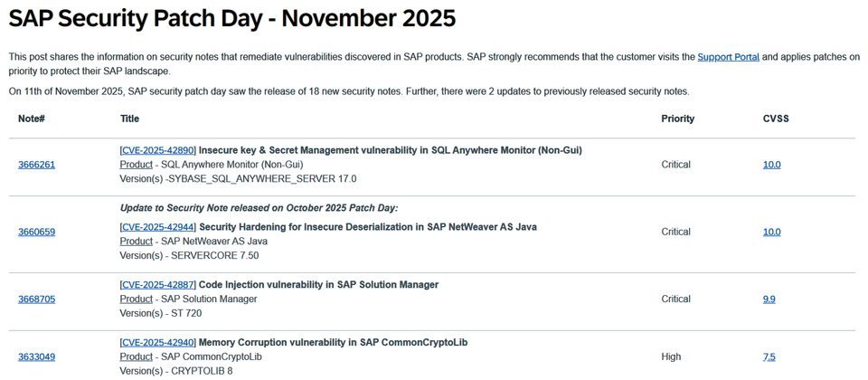Open security note 3666261
868x380 pixels.
36,165
